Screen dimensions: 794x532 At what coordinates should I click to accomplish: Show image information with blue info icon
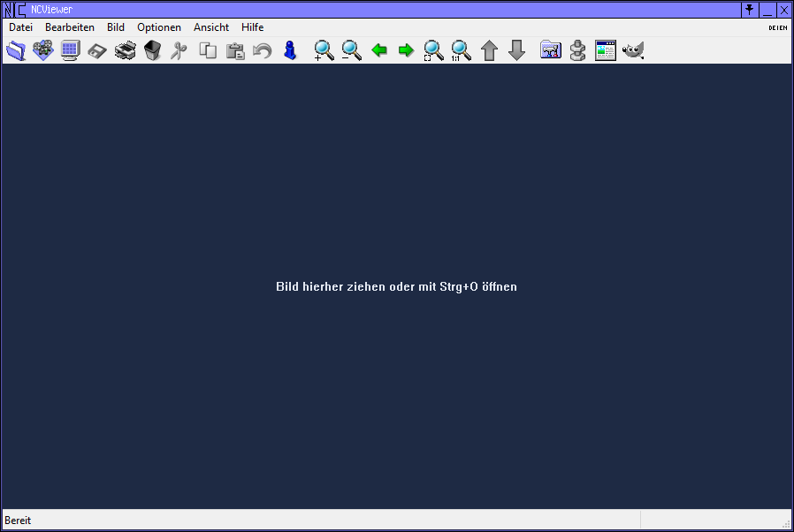tap(290, 50)
